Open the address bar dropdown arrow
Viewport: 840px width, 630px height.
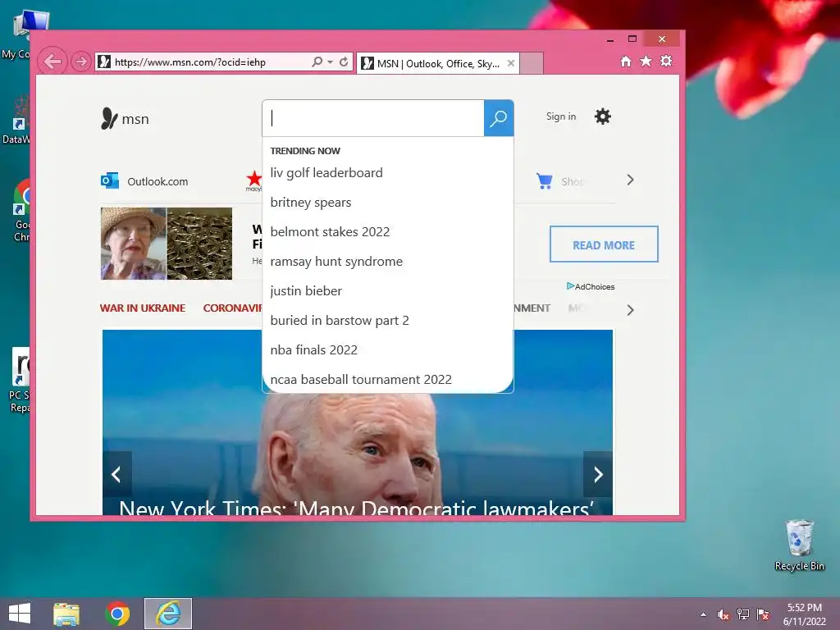point(330,62)
